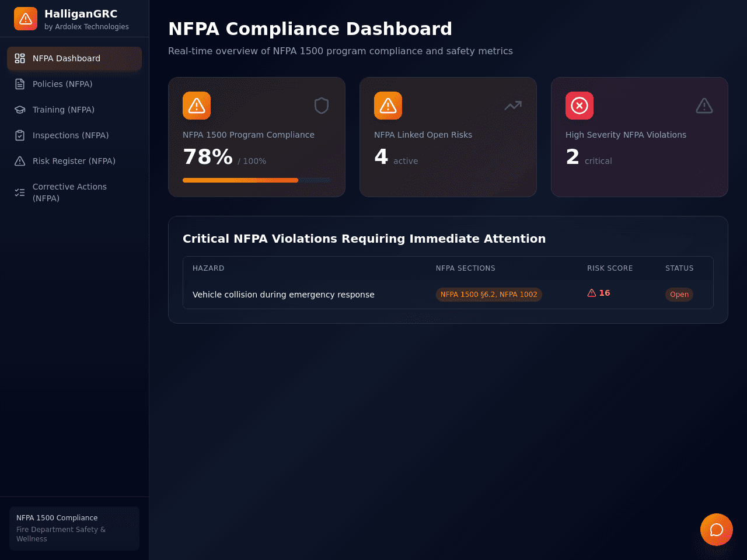747x560 pixels.
Task: Click the RISK SCORE column header
Action: [610, 268]
